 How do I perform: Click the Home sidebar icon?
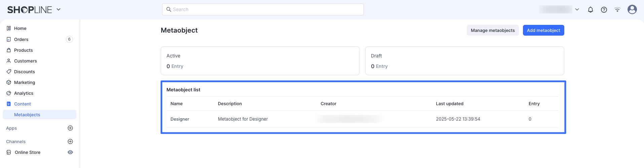click(x=9, y=28)
